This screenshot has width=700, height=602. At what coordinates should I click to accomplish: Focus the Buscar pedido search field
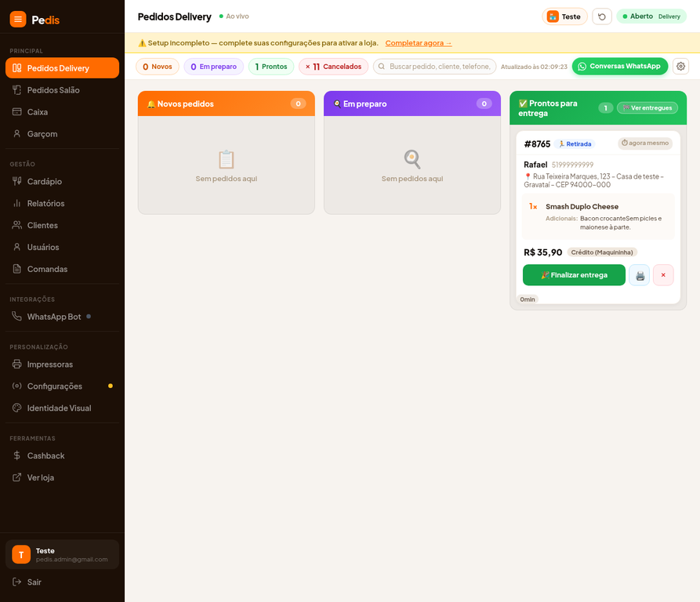(x=434, y=67)
